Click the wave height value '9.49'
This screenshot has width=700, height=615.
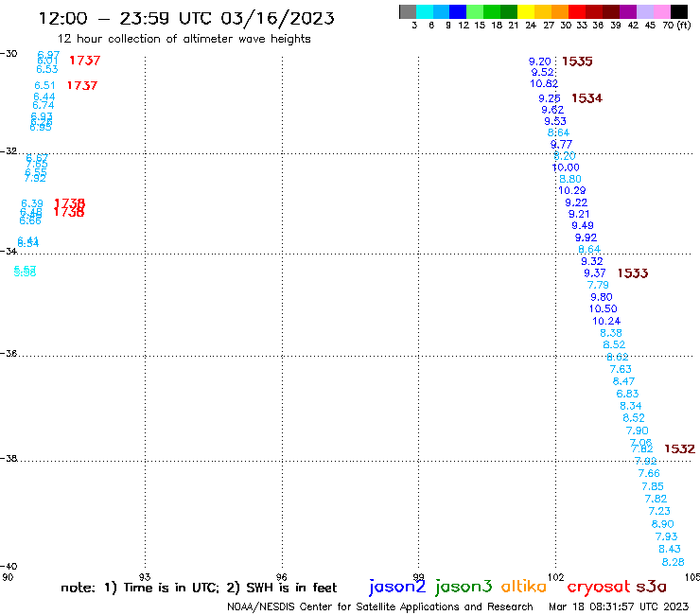[583, 225]
